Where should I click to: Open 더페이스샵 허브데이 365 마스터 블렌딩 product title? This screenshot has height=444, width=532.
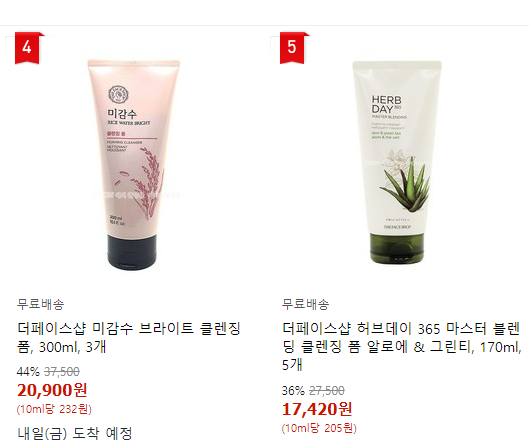402,347
